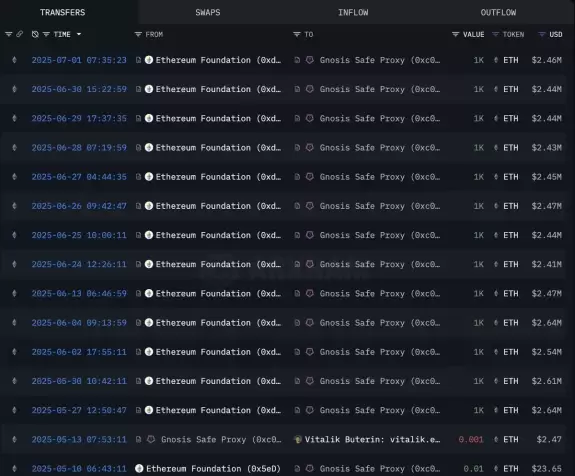575x476 pixels.
Task: Copy sender address icon in 2025-06-30 row
Action: point(138,89)
